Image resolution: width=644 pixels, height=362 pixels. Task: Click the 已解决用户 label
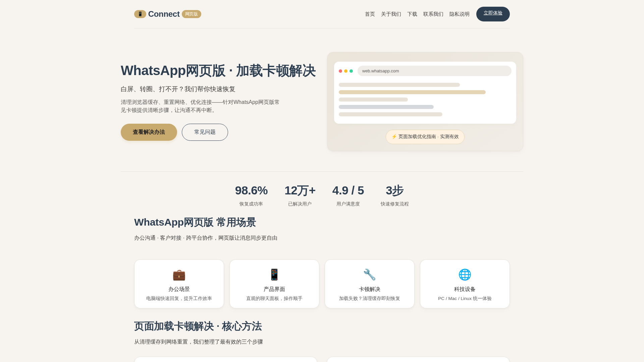pos(300,204)
